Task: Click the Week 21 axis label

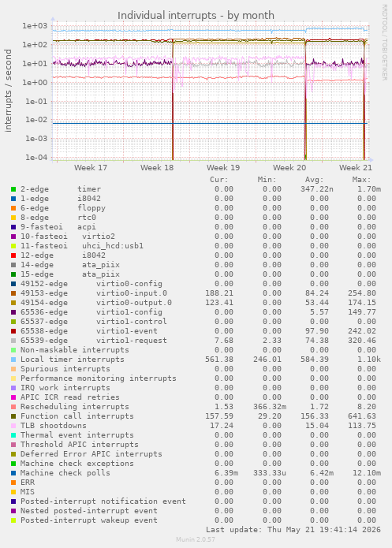Action: (x=356, y=168)
